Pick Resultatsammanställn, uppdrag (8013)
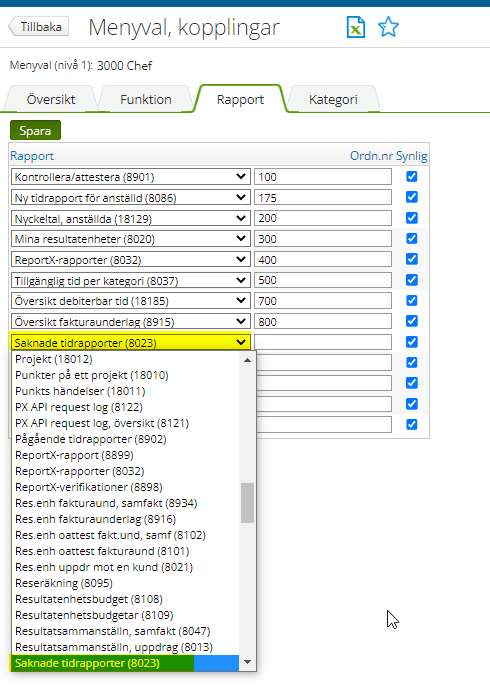490x695 pixels. pyautogui.click(x=125, y=647)
